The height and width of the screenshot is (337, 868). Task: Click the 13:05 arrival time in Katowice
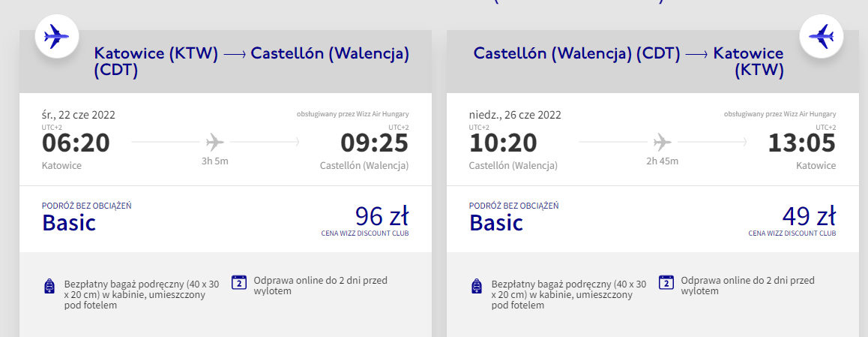click(x=801, y=143)
